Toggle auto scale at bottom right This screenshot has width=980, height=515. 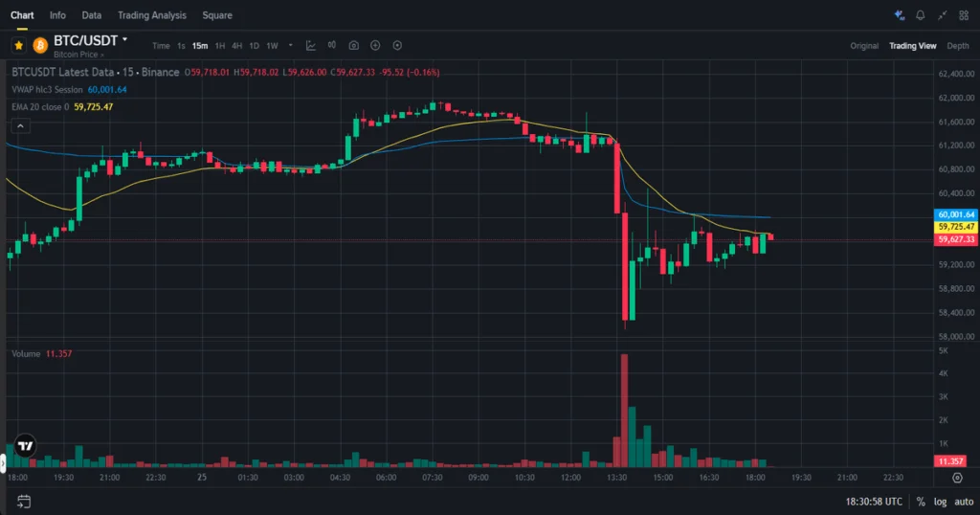(964, 502)
